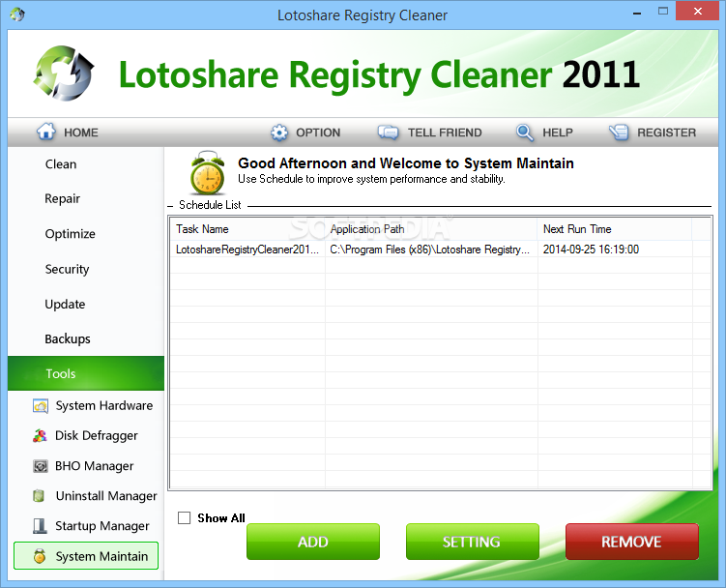This screenshot has width=726, height=588.
Task: Open the Optimize section
Action: [x=70, y=234]
